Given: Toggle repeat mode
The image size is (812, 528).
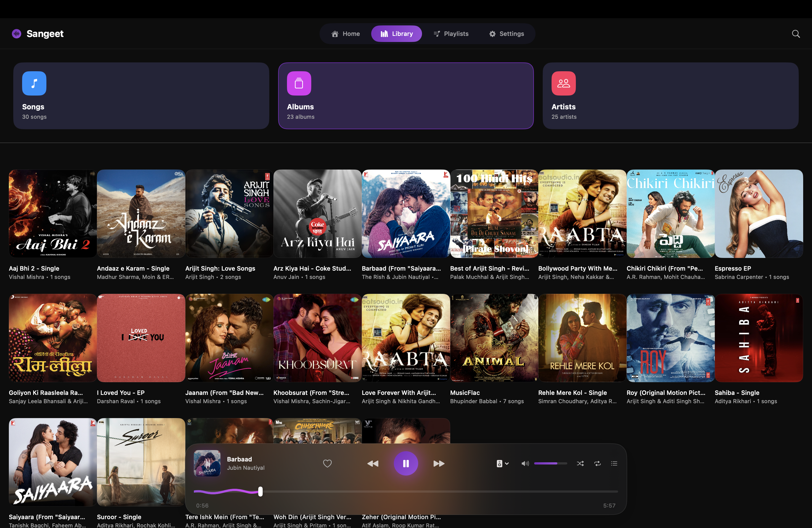Looking at the screenshot, I should pyautogui.click(x=597, y=463).
